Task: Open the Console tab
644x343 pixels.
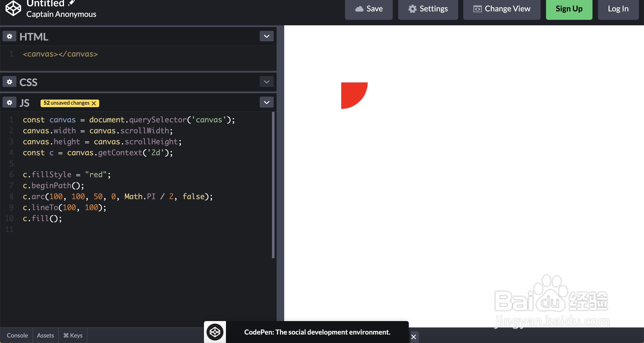Action: (17, 335)
